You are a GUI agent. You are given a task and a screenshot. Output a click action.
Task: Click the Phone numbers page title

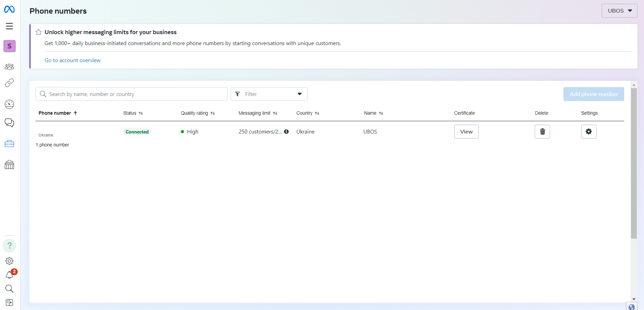pyautogui.click(x=58, y=11)
